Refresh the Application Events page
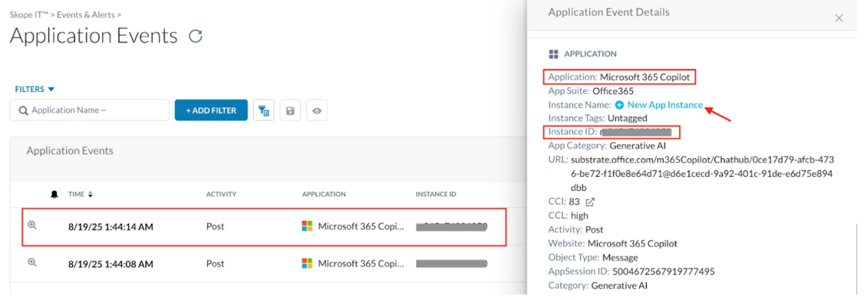The height and width of the screenshot is (300, 868). [x=195, y=36]
